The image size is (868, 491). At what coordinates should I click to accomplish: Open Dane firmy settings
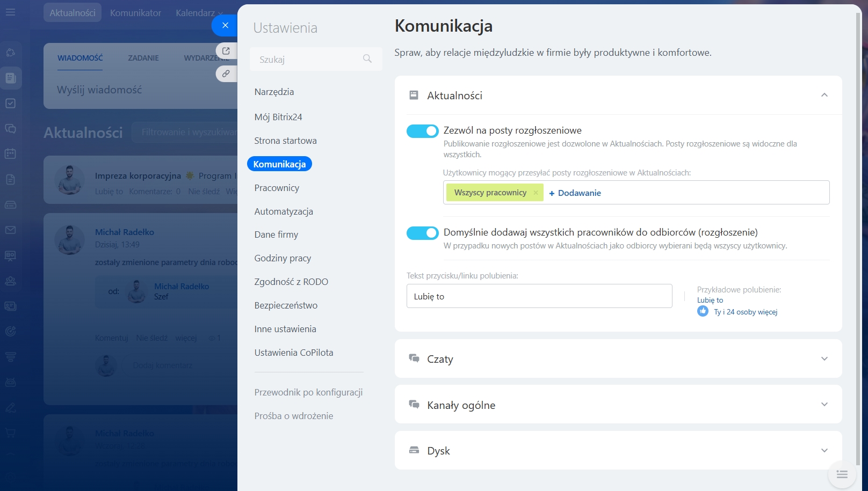pos(276,234)
